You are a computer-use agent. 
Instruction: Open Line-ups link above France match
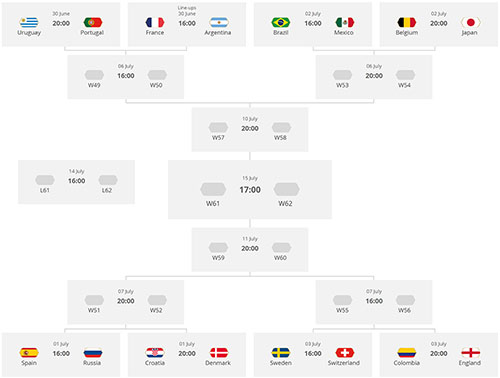[x=187, y=8]
